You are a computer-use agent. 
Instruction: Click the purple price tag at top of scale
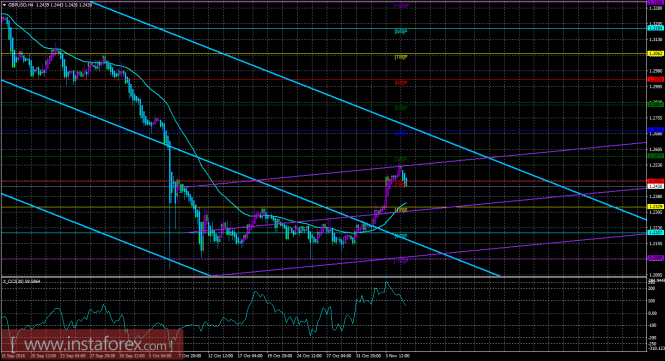click(656, 3)
